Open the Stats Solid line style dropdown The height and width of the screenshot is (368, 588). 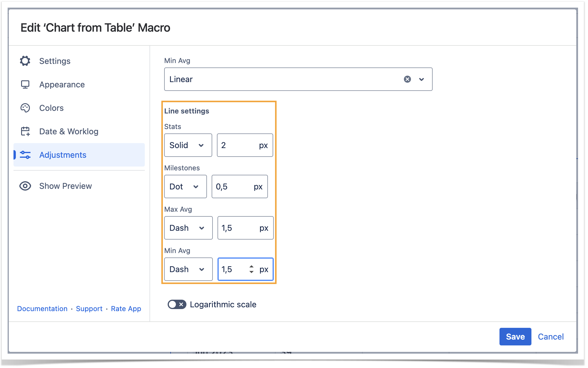(188, 145)
